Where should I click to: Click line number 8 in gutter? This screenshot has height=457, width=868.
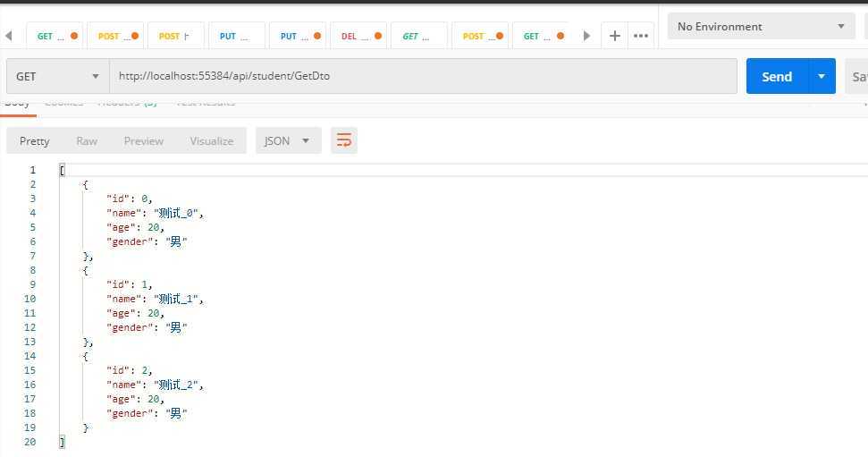point(33,270)
